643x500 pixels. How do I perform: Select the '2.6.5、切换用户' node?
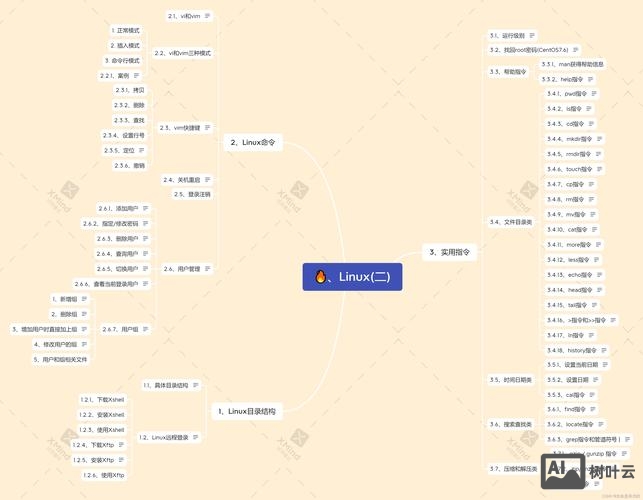122,269
